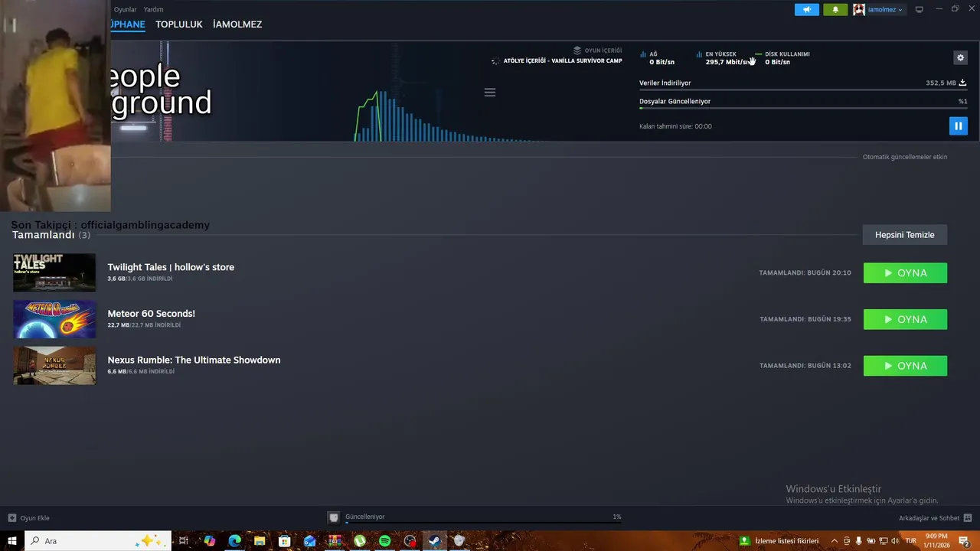Open the Yardım menu
The height and width of the screenshot is (551, 980).
click(x=153, y=9)
